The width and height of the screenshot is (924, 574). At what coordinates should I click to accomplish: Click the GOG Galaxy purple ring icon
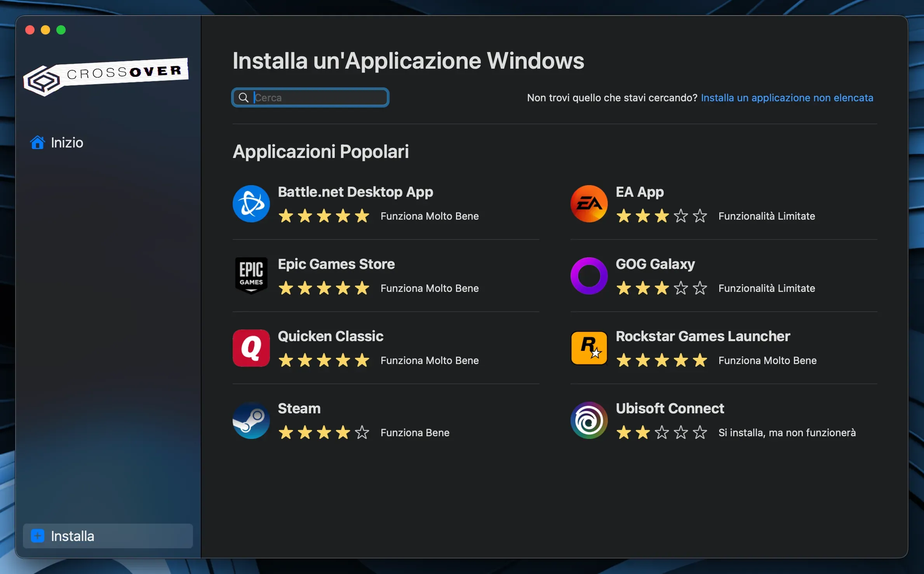point(589,276)
